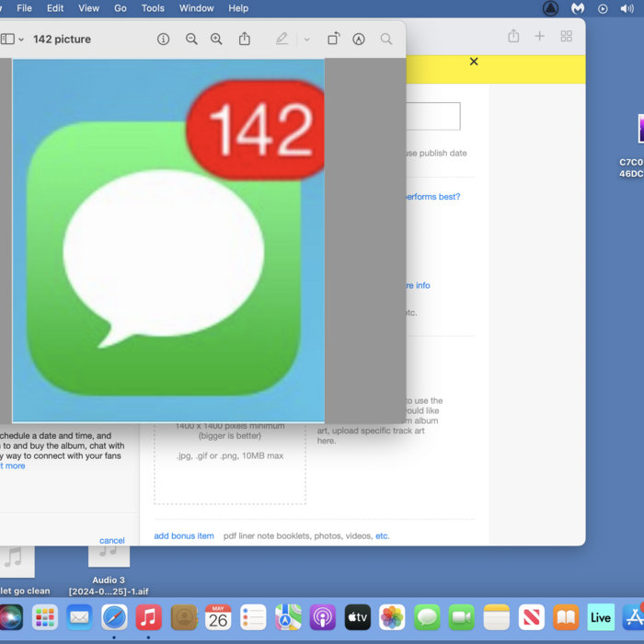The width and height of the screenshot is (644, 644).
Task: Select the Audio 3 aif desktop file
Action: [x=109, y=571]
